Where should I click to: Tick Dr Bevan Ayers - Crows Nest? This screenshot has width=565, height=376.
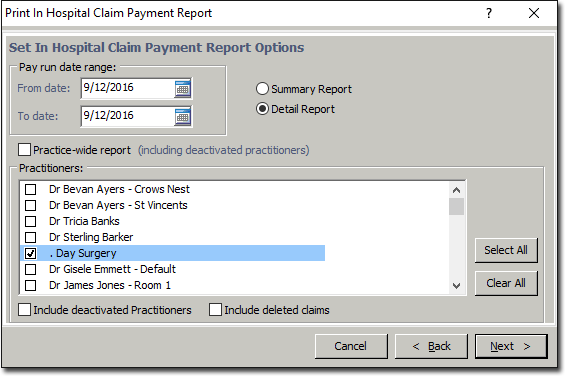click(x=31, y=189)
